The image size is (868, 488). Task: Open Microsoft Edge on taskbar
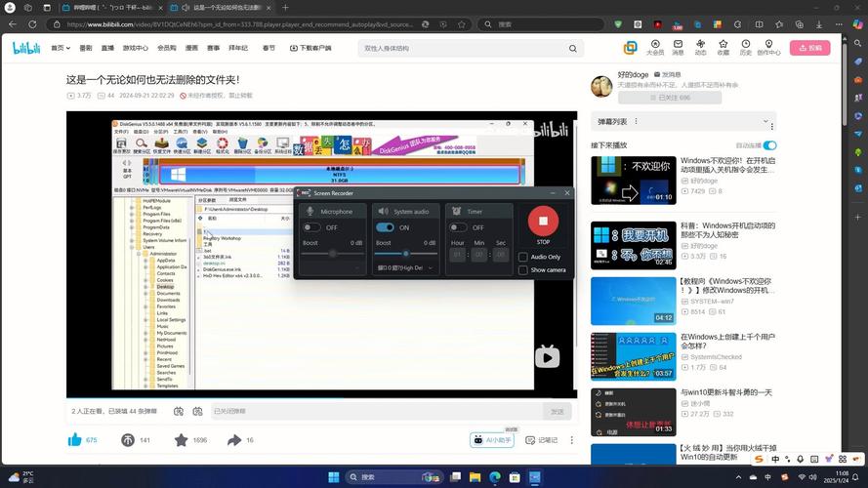coord(495,477)
